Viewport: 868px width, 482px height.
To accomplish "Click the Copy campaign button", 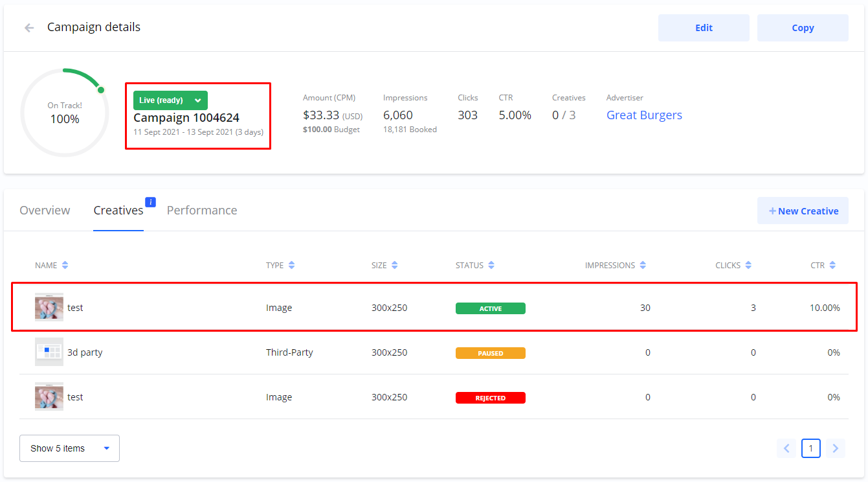I will [803, 28].
